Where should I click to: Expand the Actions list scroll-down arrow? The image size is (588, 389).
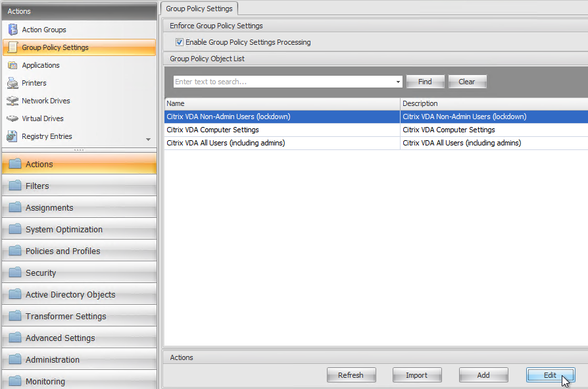[149, 140]
